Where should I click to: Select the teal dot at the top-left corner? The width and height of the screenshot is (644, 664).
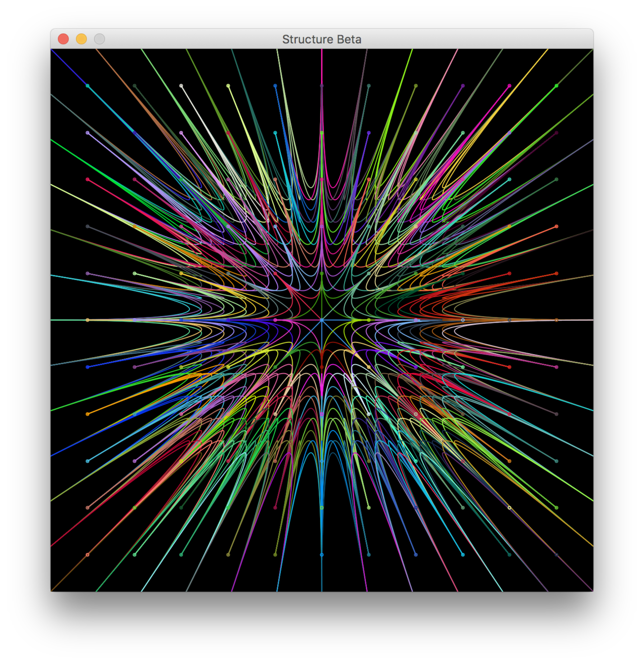[88, 86]
